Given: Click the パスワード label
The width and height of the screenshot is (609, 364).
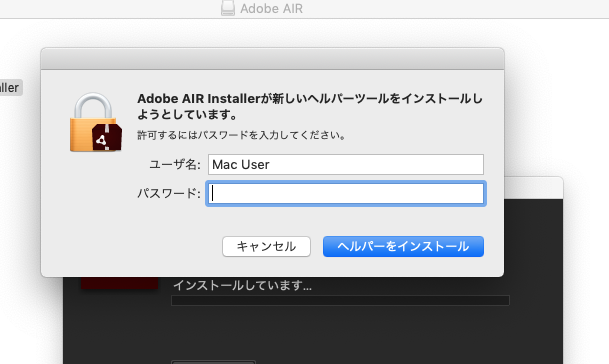Looking at the screenshot, I should pos(169,193).
